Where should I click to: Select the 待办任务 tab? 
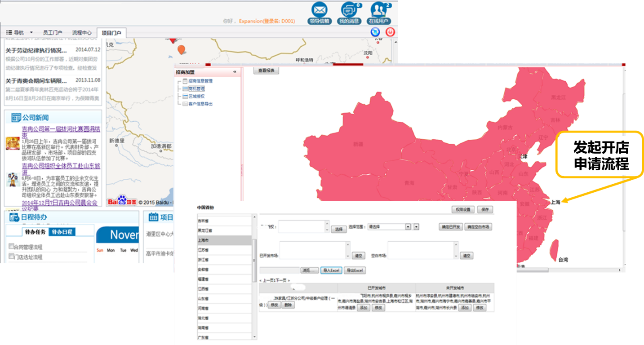click(35, 232)
